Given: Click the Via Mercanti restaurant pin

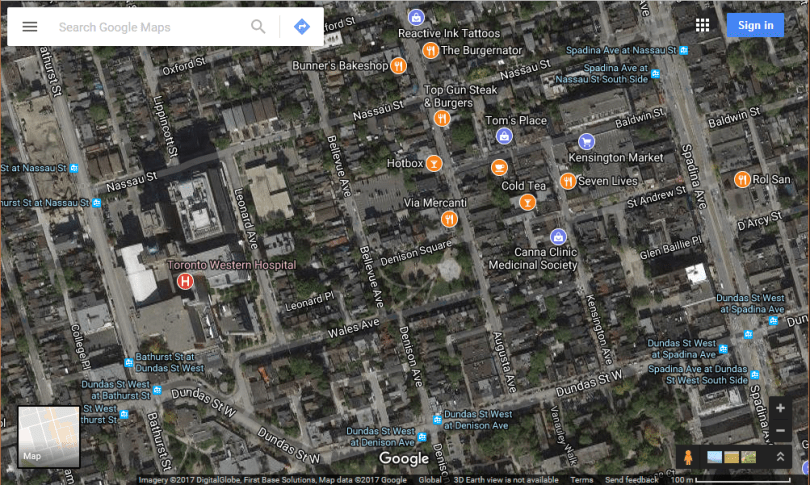Looking at the screenshot, I should 449,219.
